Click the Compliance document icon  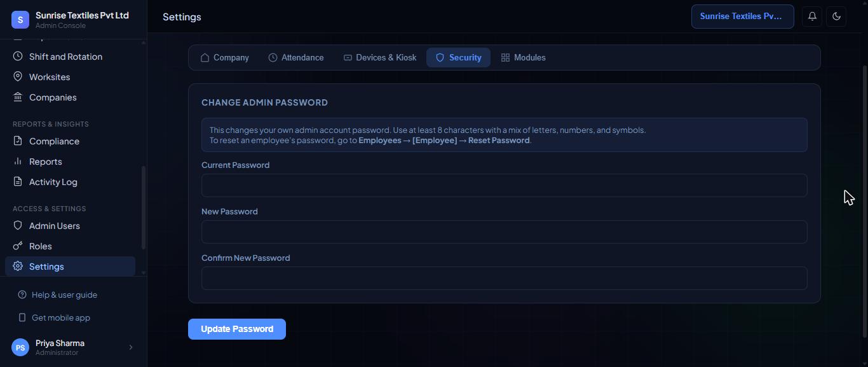[18, 141]
